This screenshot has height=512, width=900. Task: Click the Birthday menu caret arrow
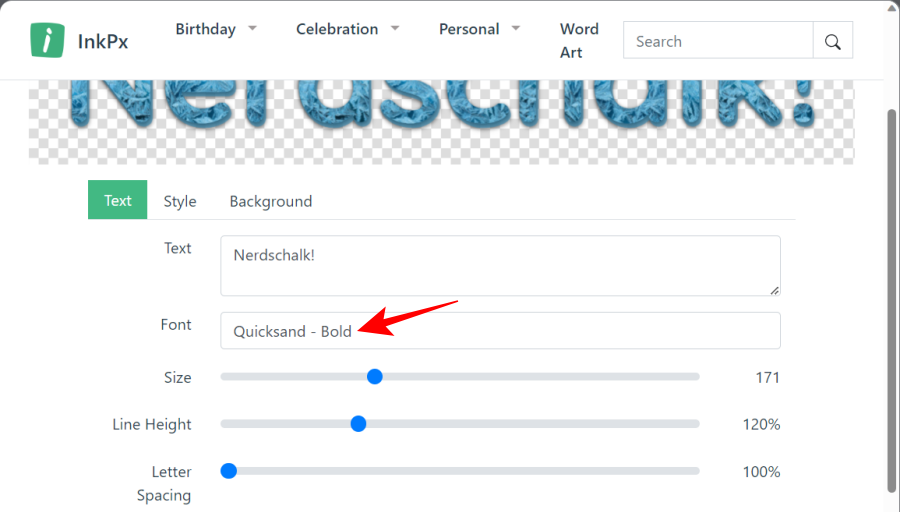point(252,29)
